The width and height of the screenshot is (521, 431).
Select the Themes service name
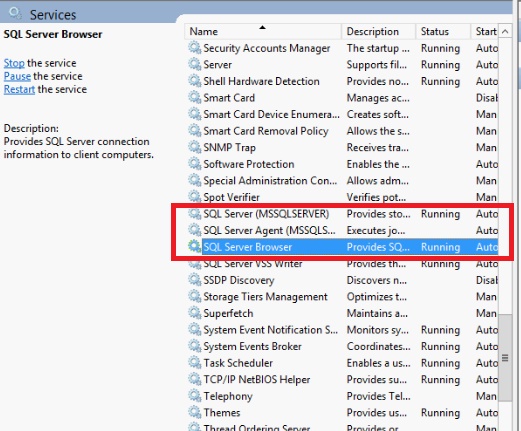click(x=222, y=412)
